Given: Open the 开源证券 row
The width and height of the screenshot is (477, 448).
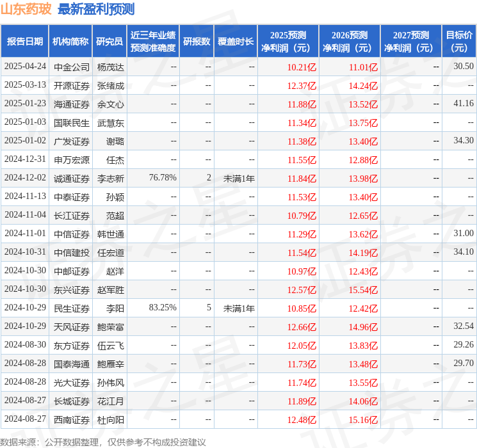Looking at the screenshot, I should (238, 86).
